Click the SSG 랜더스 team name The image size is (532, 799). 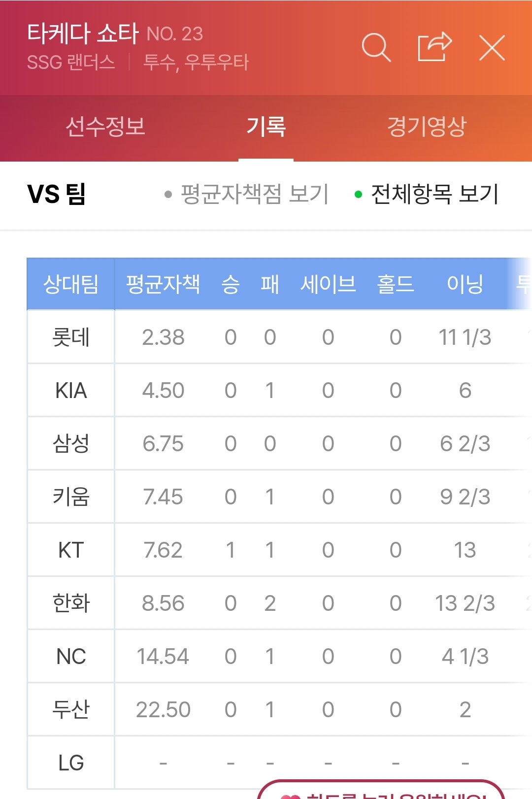(x=71, y=63)
